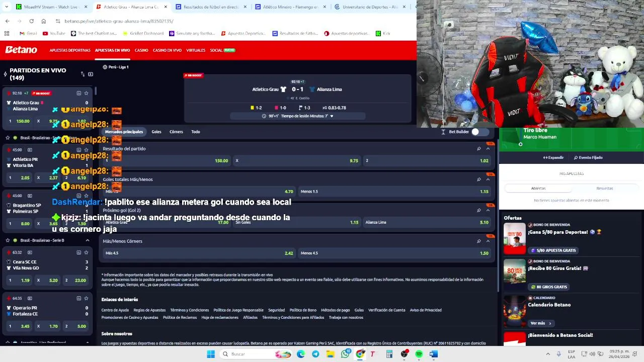Pin the Más/Menos Córners market

click(478, 241)
